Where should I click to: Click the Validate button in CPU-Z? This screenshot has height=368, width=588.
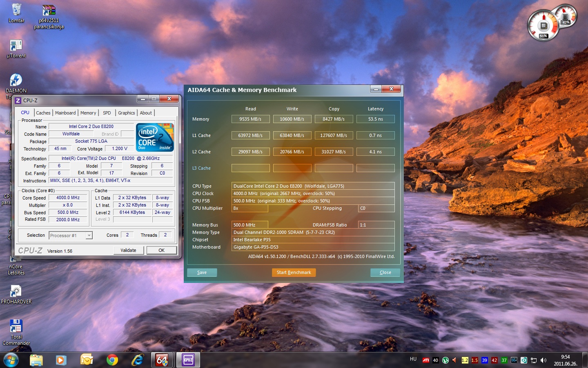[x=129, y=250]
